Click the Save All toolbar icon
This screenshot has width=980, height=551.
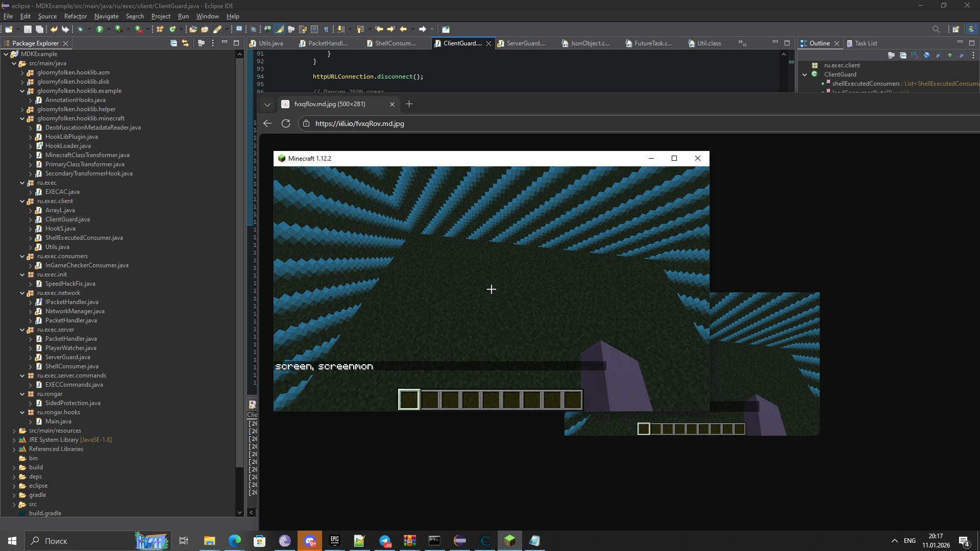tap(39, 30)
